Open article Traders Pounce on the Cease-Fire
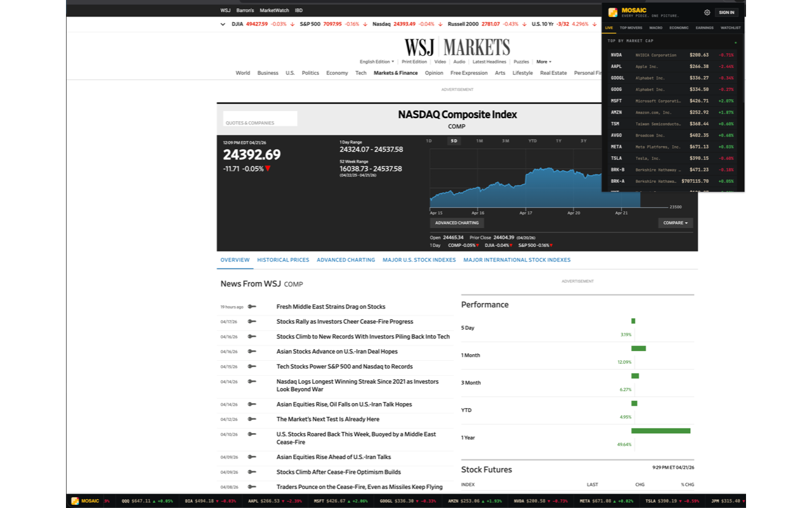The width and height of the screenshot is (812, 508). pyautogui.click(x=360, y=487)
